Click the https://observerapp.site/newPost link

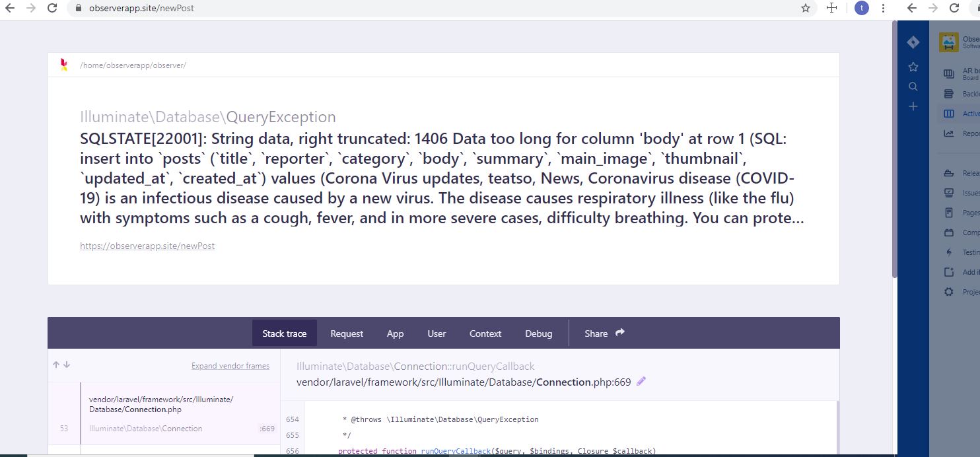pos(147,246)
